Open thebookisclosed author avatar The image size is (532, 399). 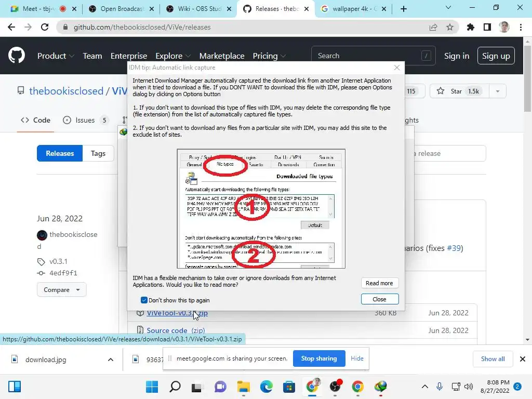point(42,235)
